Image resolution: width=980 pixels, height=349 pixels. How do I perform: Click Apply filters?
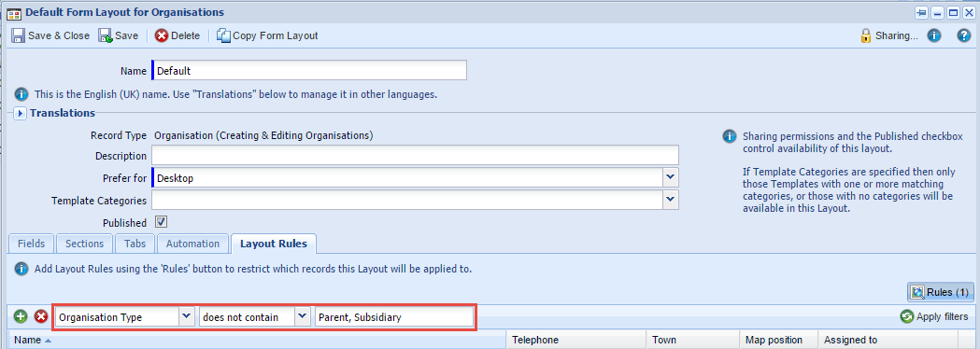pos(934,316)
